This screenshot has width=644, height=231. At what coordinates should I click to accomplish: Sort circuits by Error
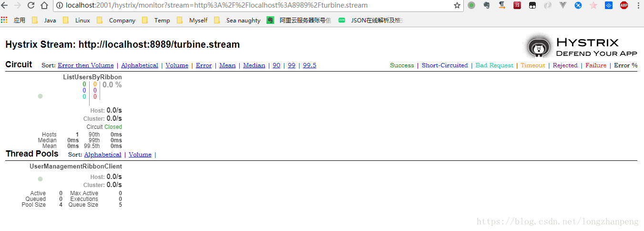tap(204, 65)
